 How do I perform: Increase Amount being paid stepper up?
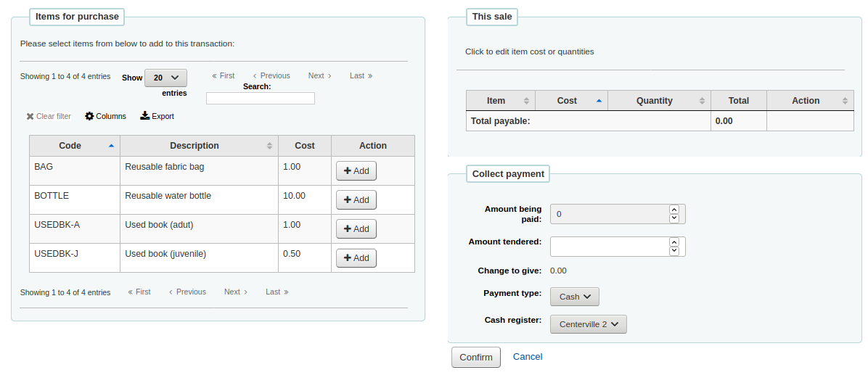pyautogui.click(x=673, y=209)
